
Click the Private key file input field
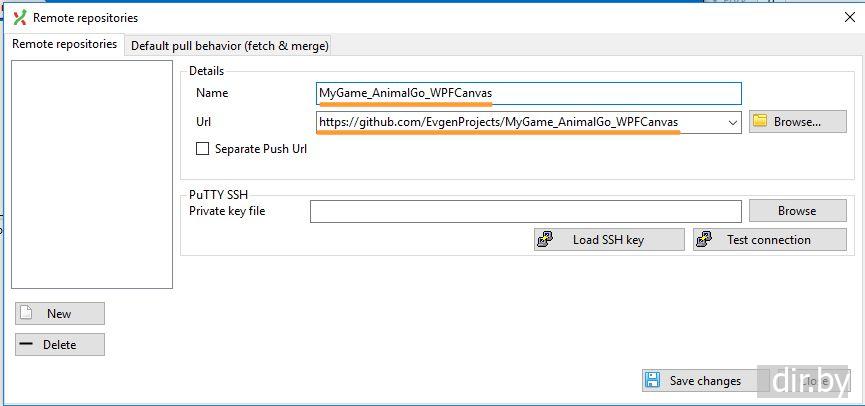pos(525,211)
